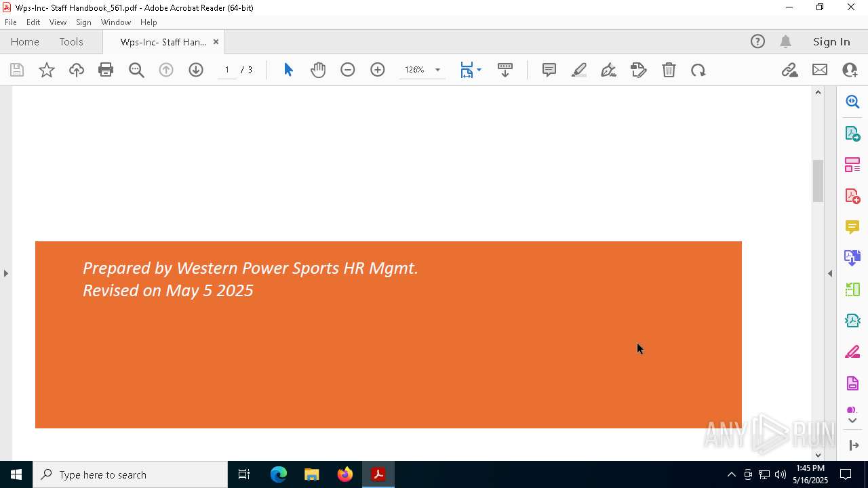Open the Comment tool in right pane
This screenshot has width=868, height=488.
click(x=852, y=227)
